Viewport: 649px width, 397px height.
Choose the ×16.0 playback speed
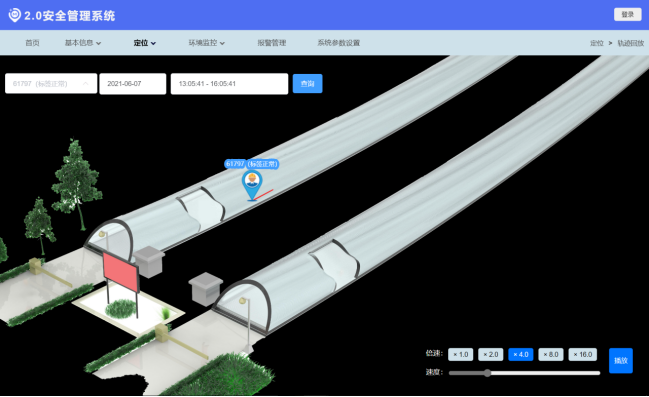[582, 354]
